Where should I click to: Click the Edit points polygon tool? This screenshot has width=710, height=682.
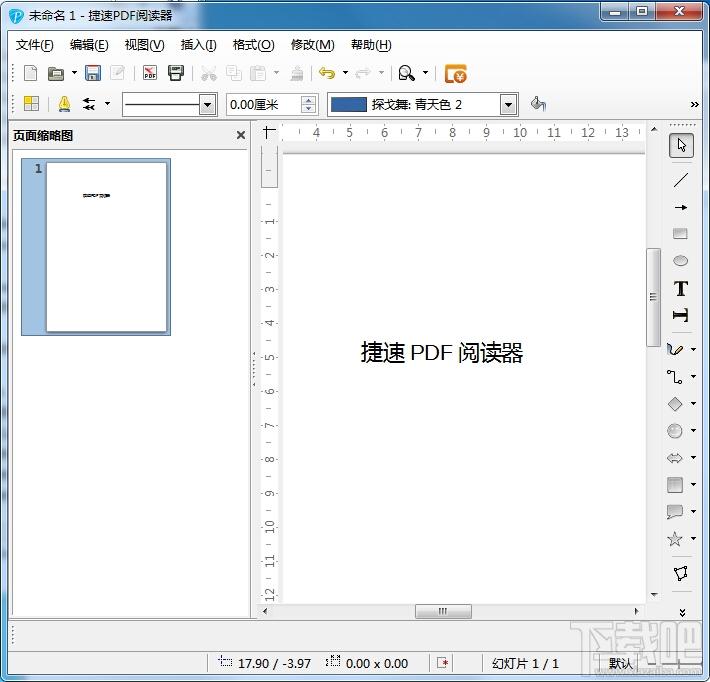pos(681,573)
